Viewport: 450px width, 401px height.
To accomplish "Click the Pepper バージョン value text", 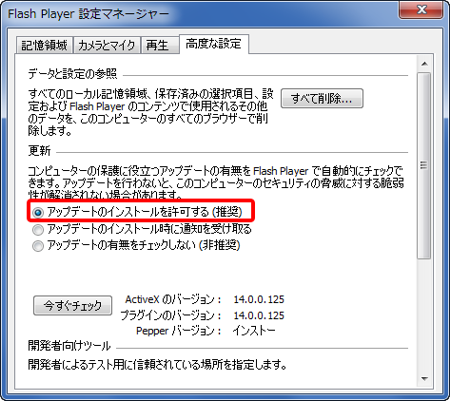I will click(x=254, y=331).
